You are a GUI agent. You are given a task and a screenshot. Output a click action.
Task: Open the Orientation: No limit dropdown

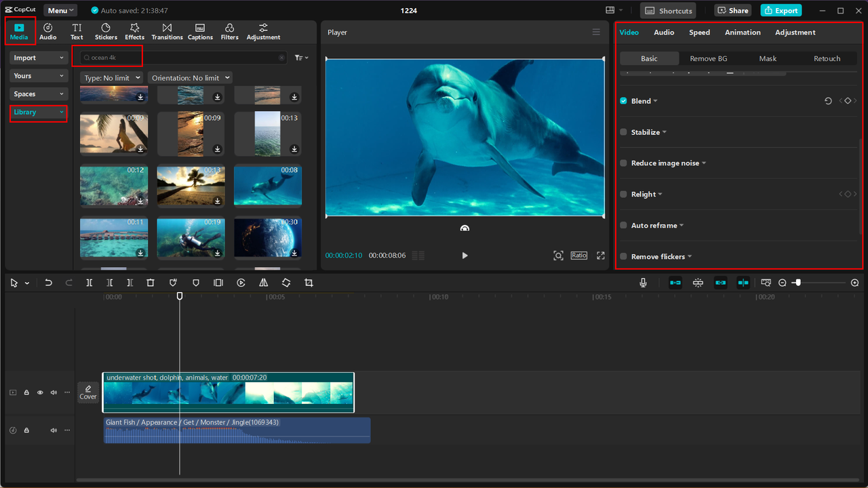190,77
